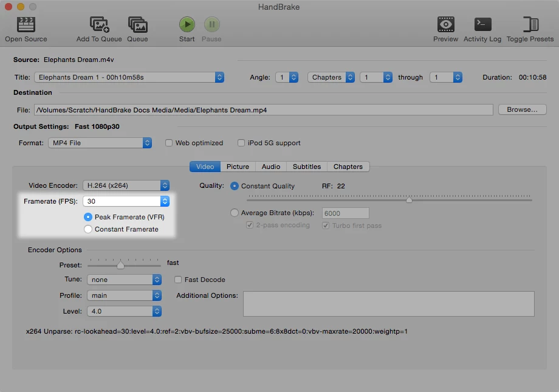559x392 pixels.
Task: Click the Add To Queue icon
Action: [x=99, y=24]
